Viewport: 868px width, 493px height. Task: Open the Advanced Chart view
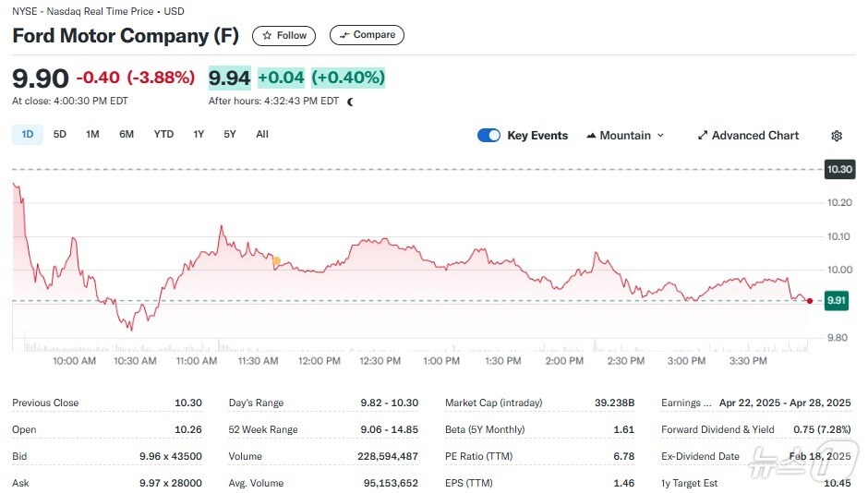[748, 136]
